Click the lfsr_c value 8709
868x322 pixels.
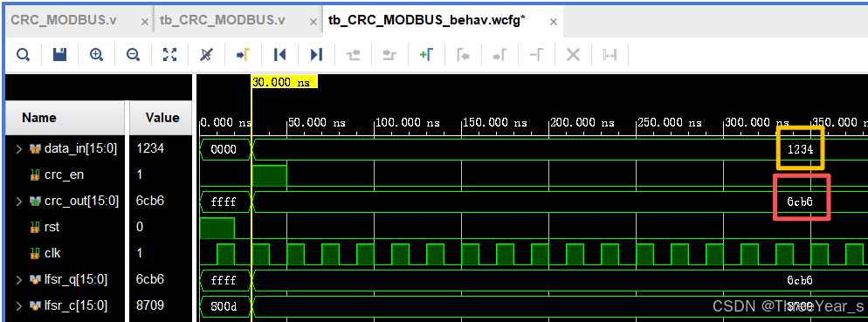pos(149,305)
